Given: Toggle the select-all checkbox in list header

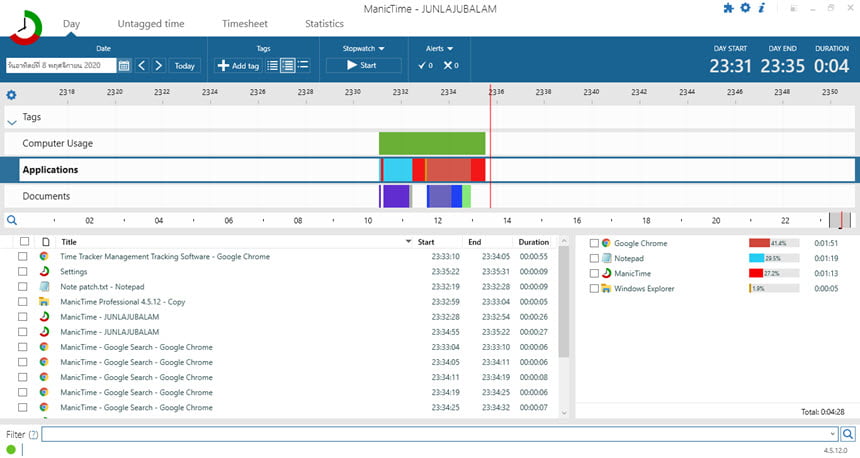Looking at the screenshot, I should [24, 241].
